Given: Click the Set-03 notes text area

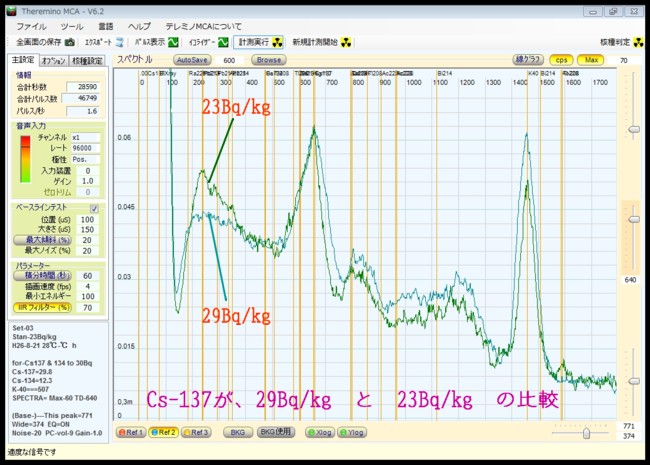Looking at the screenshot, I should point(58,383).
